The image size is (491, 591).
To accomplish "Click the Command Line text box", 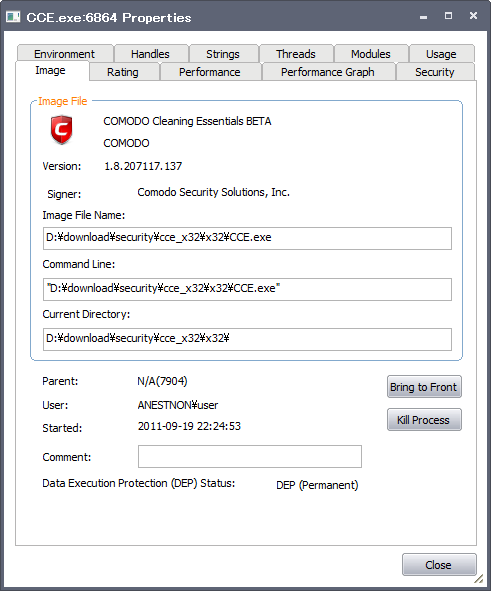I will [x=247, y=289].
